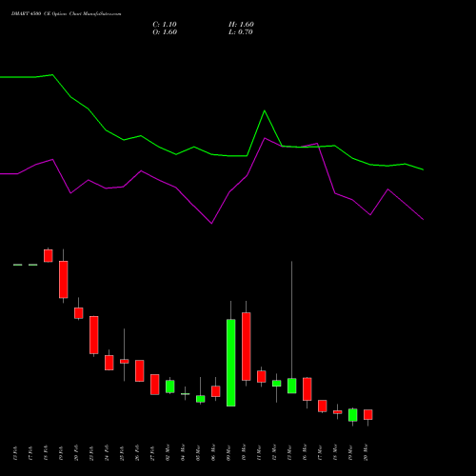Click the '13 Mar' date label

289,452
